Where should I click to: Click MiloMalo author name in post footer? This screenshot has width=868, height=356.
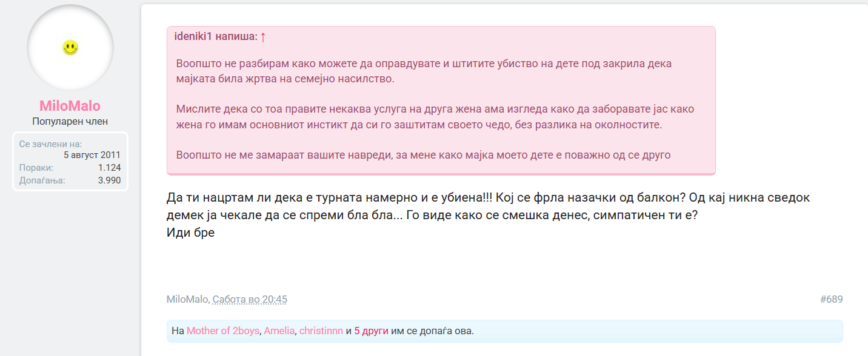188,299
